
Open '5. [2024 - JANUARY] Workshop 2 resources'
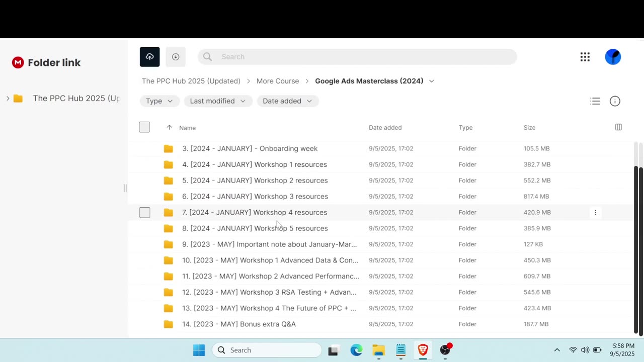click(x=255, y=180)
